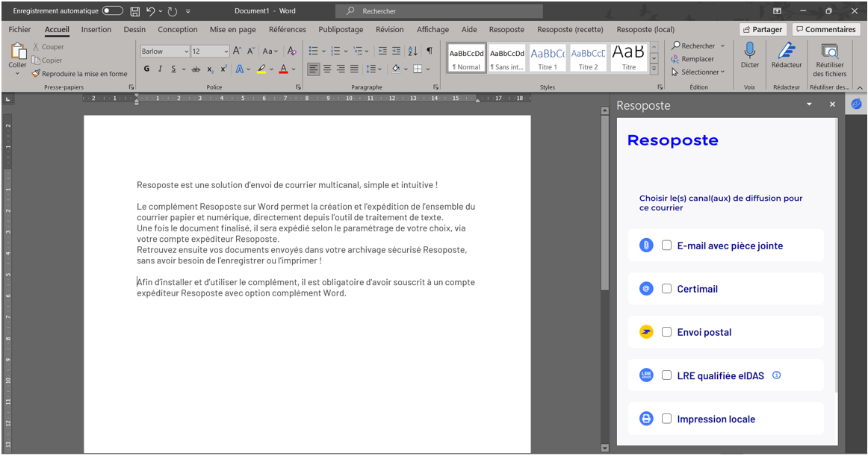Click the Italic formatting icon
The height and width of the screenshot is (456, 868).
click(x=160, y=69)
